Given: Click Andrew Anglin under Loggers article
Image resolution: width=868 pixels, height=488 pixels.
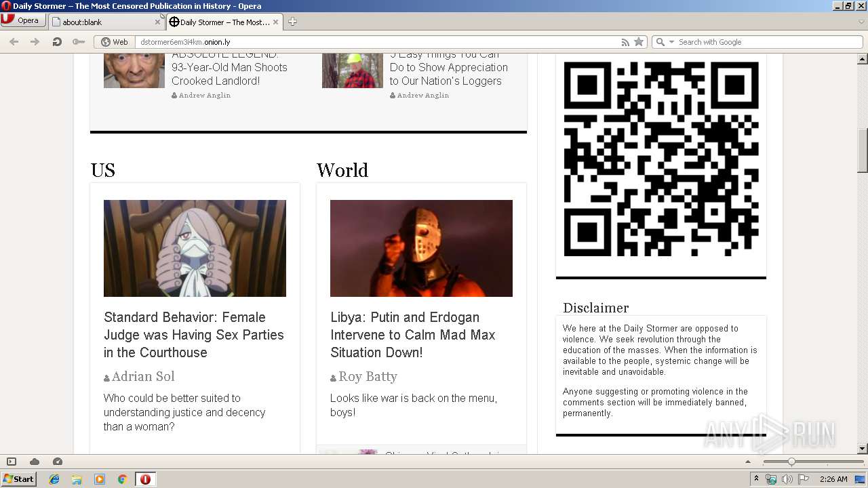Looking at the screenshot, I should pos(423,96).
